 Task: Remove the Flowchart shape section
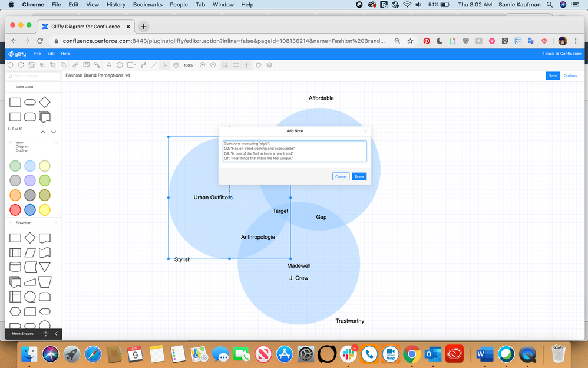point(56,223)
